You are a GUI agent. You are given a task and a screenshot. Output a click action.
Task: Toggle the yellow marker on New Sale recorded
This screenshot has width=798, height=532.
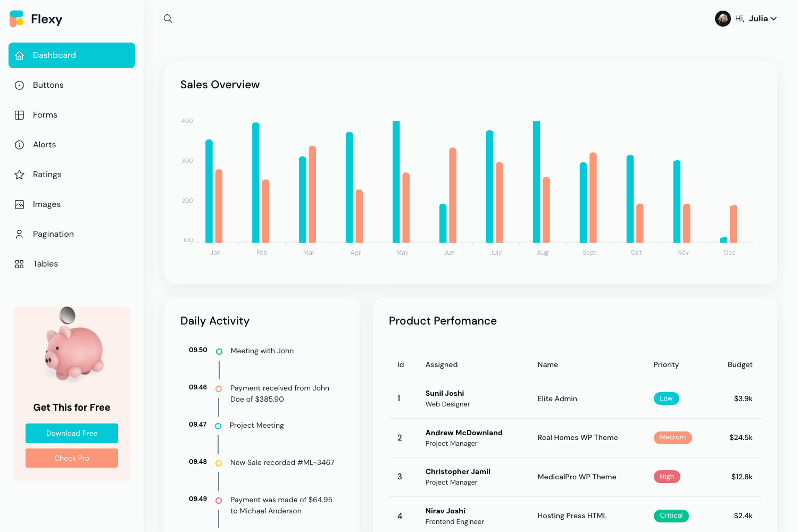pos(219,463)
